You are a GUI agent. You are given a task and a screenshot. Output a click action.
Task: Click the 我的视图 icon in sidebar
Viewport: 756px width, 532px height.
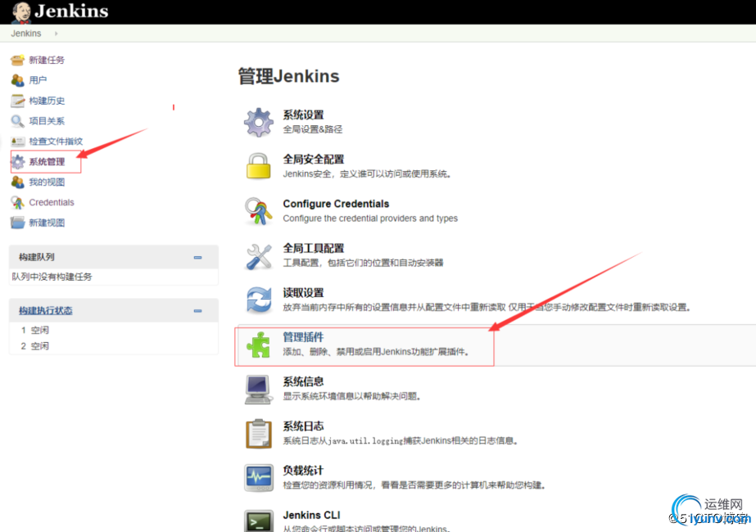click(17, 183)
